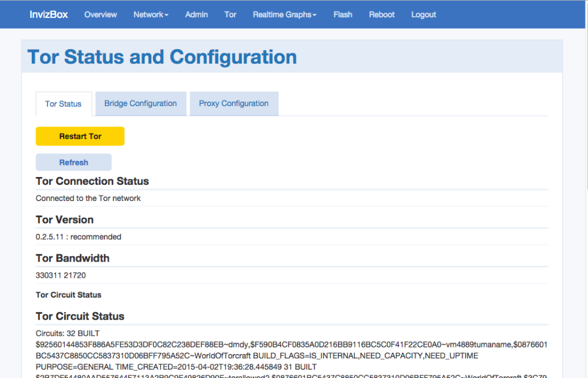Click the line containing WorldOfTorcraft BUILD_FLAGS

(x=257, y=355)
